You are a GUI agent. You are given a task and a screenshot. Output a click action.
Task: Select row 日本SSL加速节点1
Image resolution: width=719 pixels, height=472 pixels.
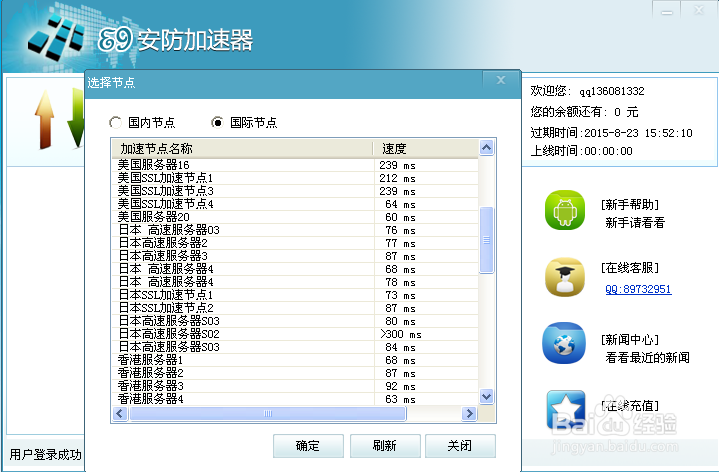pyautogui.click(x=295, y=295)
